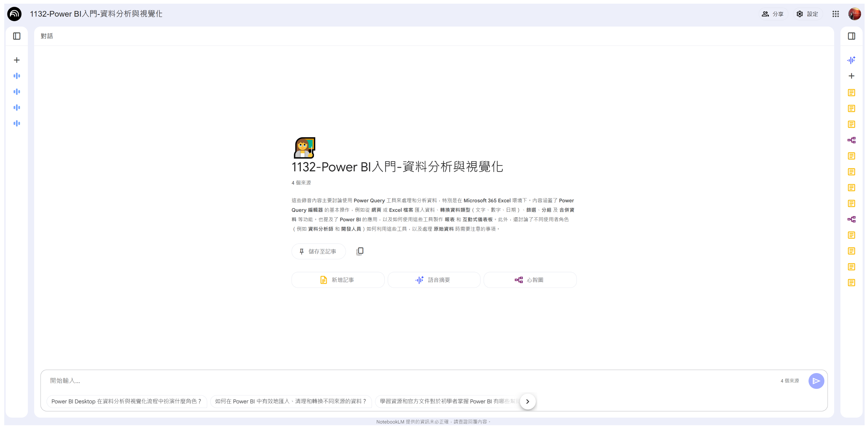Click the NotebookLM disclaimer footer text

point(433,422)
